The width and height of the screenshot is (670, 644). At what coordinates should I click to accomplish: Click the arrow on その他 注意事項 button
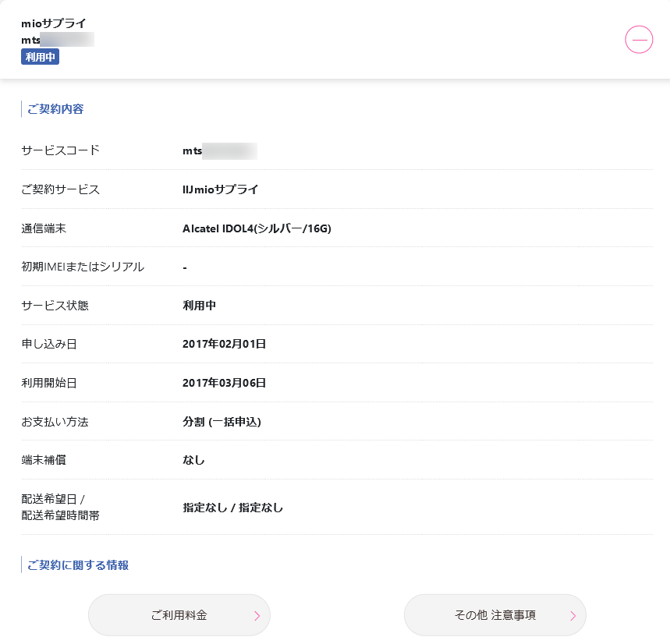[573, 616]
